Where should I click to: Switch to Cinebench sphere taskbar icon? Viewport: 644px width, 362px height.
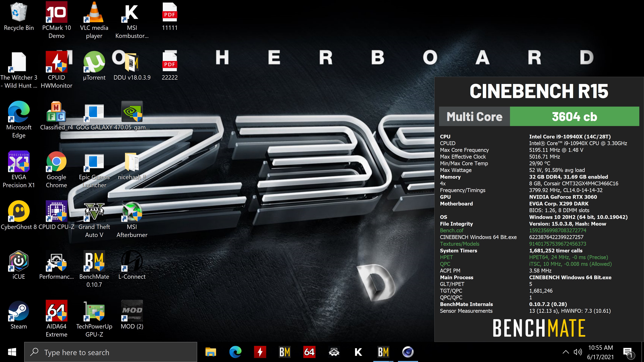click(408, 352)
